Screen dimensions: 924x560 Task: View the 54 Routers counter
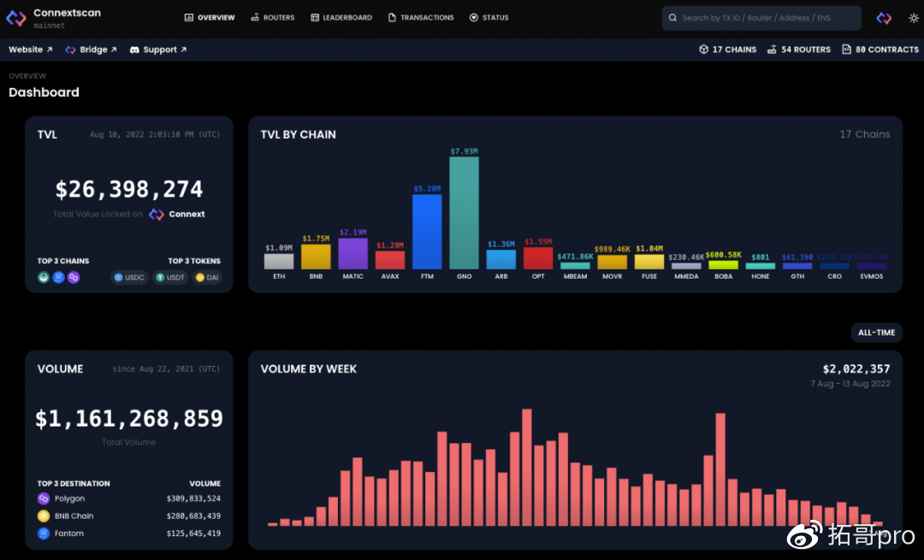[798, 50]
